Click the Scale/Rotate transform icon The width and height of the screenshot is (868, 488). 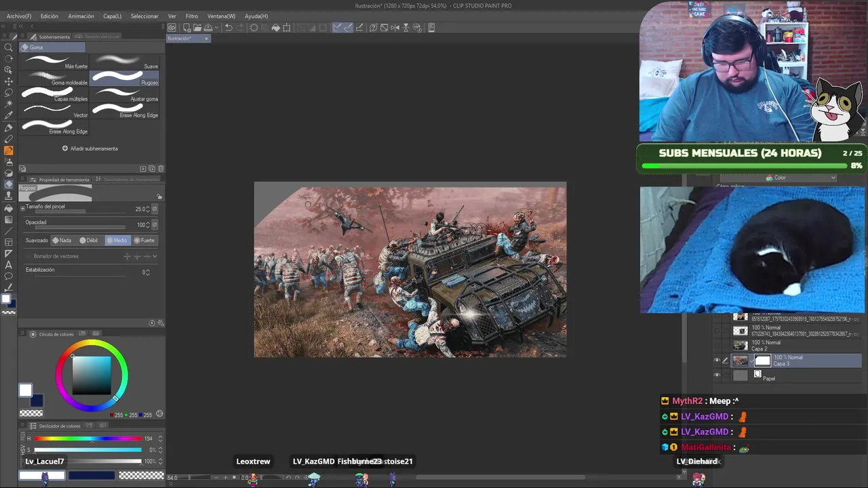pyautogui.click(x=287, y=28)
